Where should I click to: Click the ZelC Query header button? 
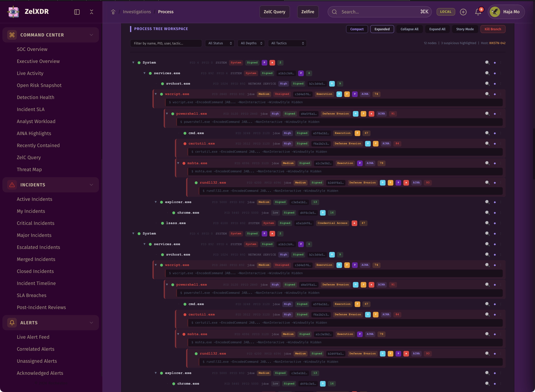pos(274,12)
